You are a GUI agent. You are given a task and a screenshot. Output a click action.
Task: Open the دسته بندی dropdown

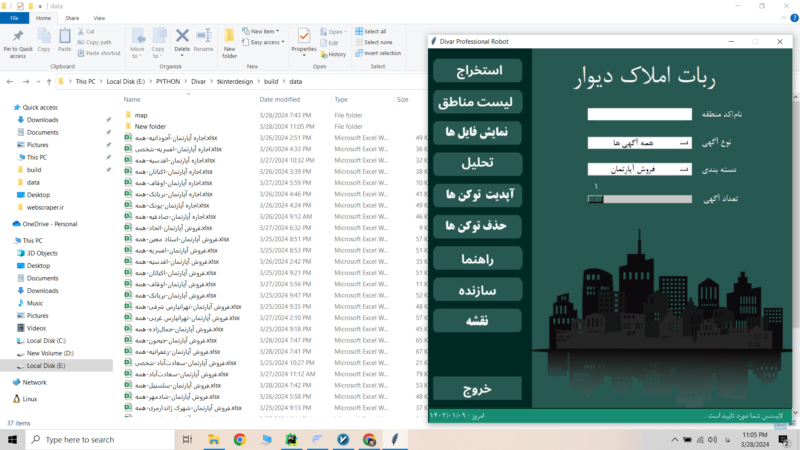[x=639, y=169]
